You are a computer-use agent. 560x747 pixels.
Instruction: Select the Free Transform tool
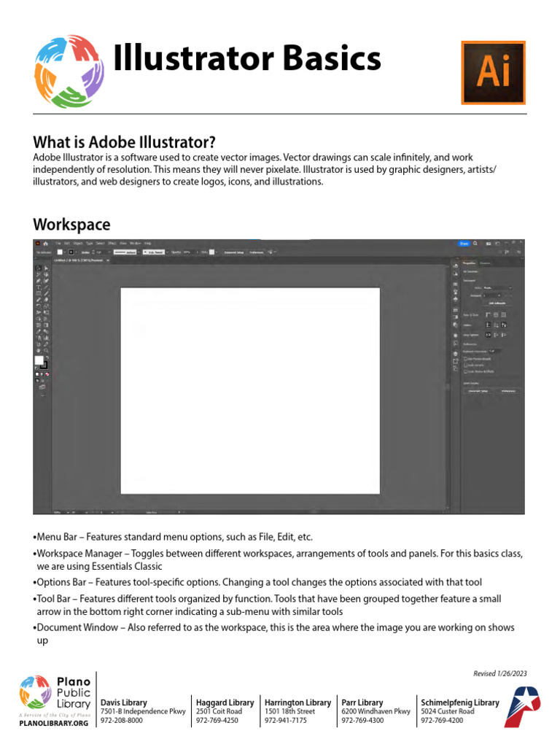pyautogui.click(x=46, y=312)
